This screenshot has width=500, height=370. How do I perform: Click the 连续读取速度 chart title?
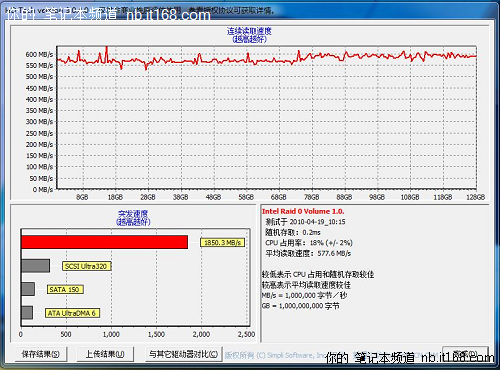(249, 31)
